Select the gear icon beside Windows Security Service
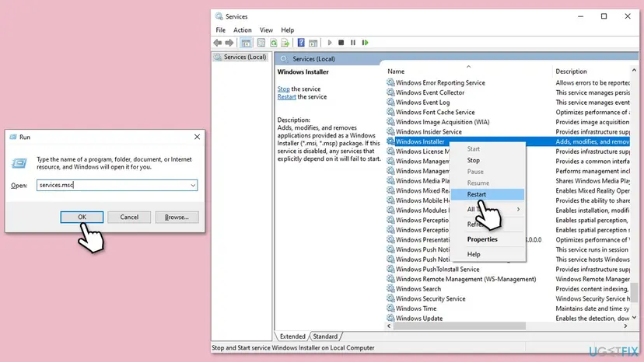Viewport: 644px width, 362px height. pos(390,298)
